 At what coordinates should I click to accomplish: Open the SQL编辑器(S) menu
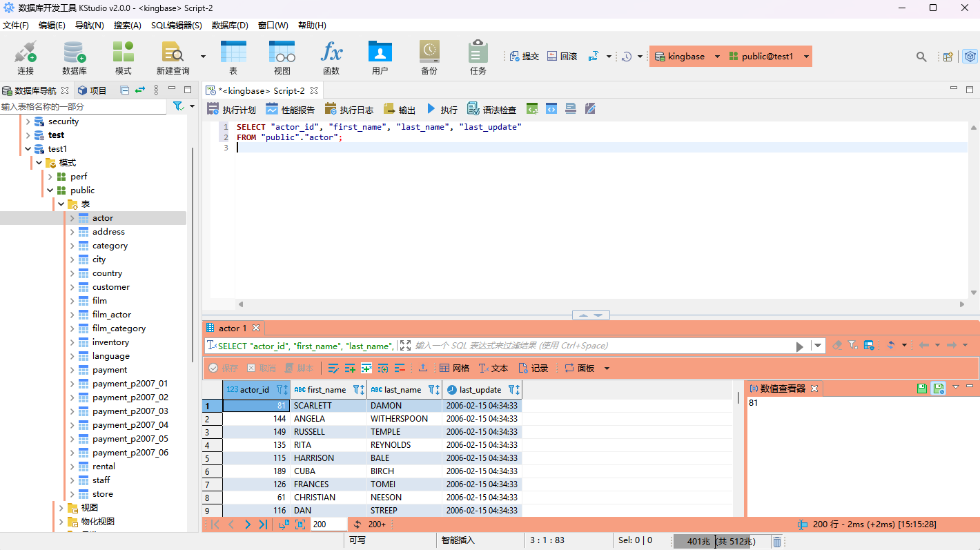pyautogui.click(x=176, y=26)
